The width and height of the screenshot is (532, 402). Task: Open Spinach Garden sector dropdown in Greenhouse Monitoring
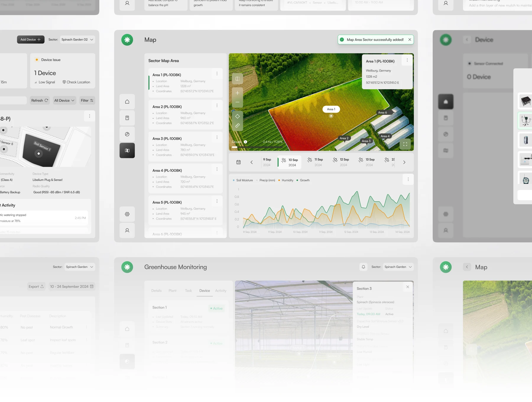click(398, 267)
